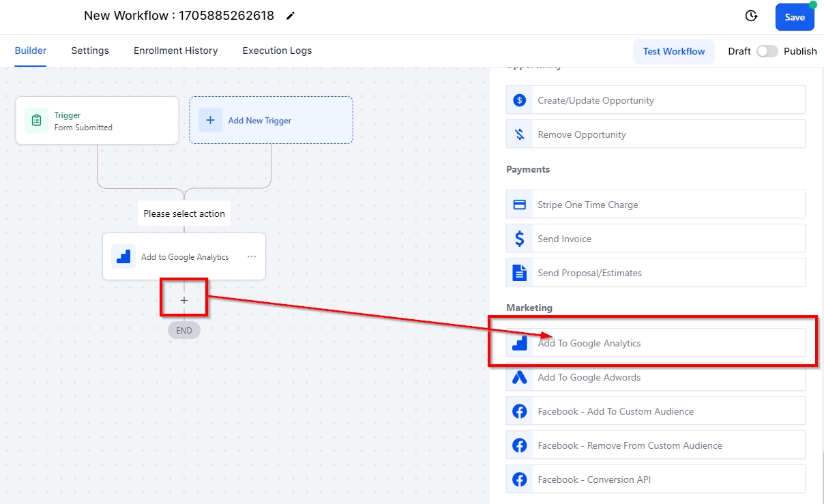
Task: Click the Send Invoice dollar icon
Action: tap(519, 239)
